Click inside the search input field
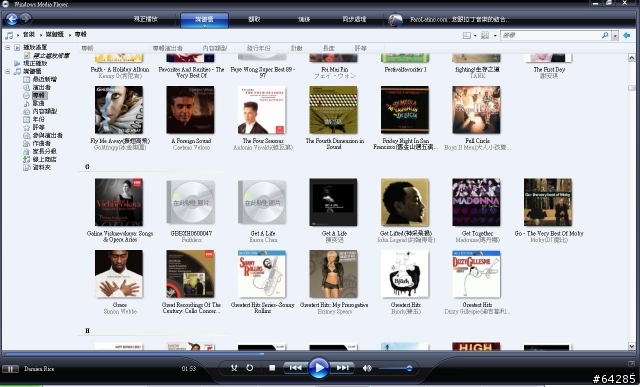 (x=551, y=36)
